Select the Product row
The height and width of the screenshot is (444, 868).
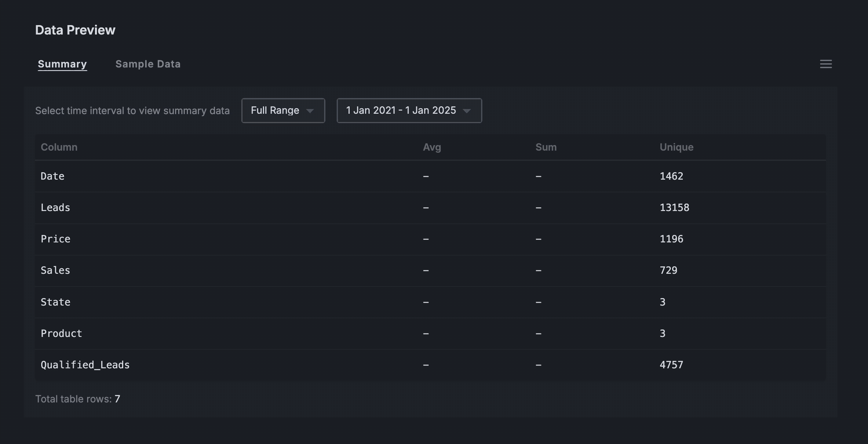430,333
